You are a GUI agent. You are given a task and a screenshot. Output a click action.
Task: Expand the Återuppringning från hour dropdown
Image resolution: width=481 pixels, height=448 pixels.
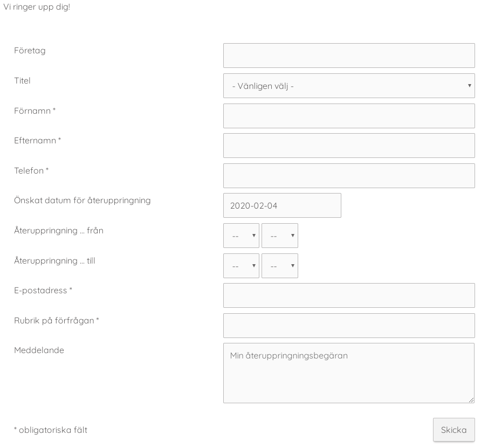click(x=241, y=236)
